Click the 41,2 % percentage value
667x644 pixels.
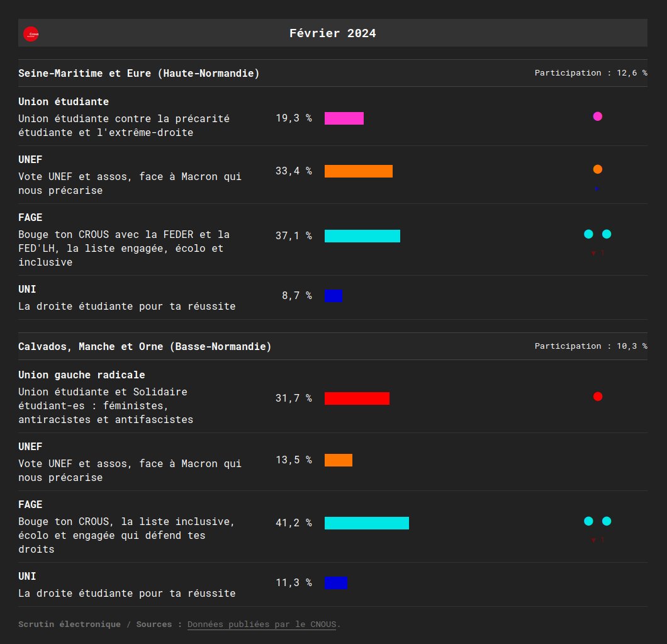(293, 523)
